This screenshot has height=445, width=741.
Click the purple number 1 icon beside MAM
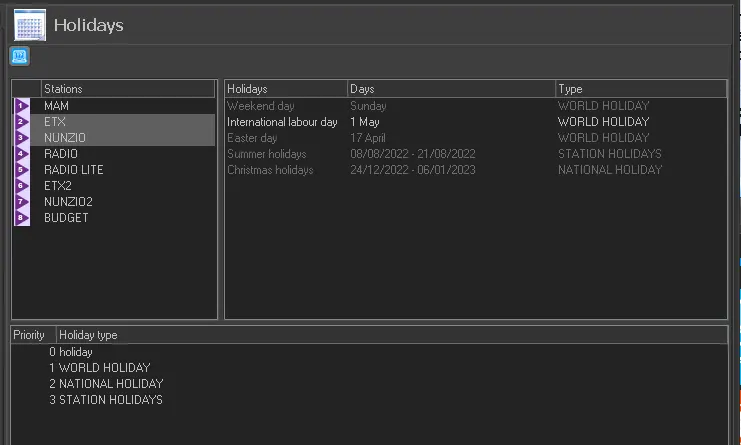(22, 106)
